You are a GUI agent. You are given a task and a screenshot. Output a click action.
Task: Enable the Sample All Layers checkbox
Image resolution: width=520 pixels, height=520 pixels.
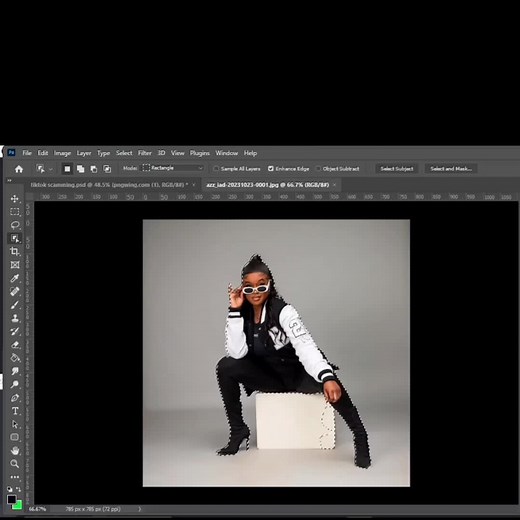tap(216, 169)
